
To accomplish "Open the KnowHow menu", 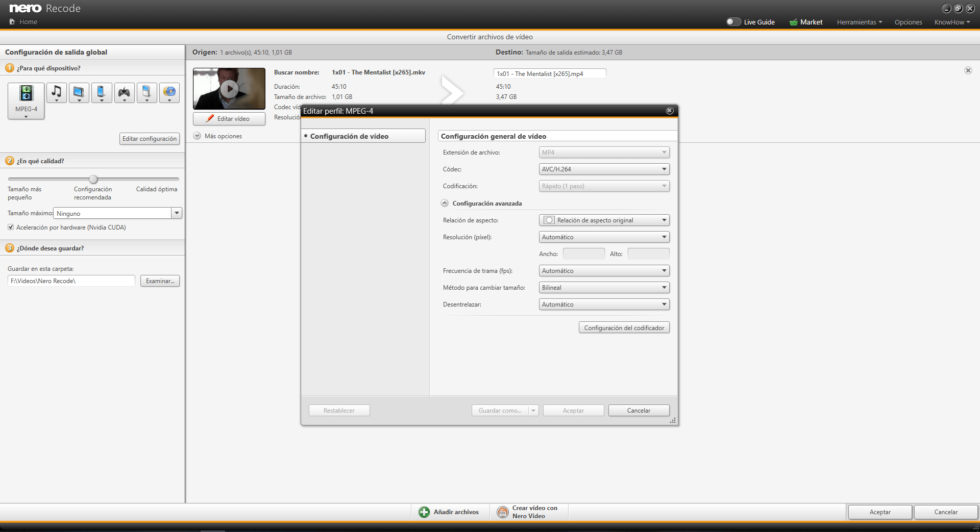I will (x=952, y=22).
